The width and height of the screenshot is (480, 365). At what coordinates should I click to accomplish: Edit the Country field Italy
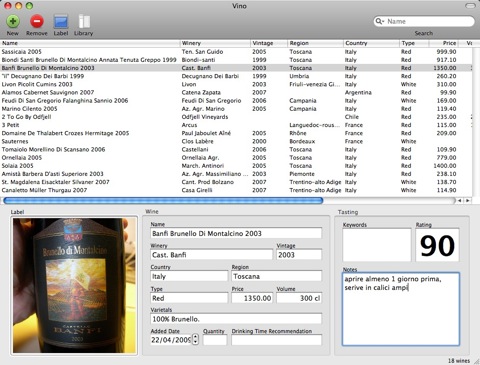coord(189,276)
